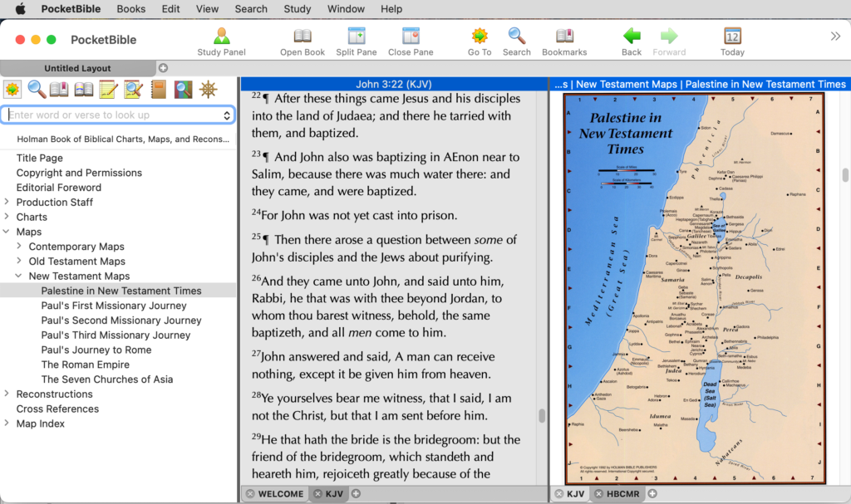Click the Bible text pane scrollbar thumb
851x504 pixels.
click(x=542, y=415)
